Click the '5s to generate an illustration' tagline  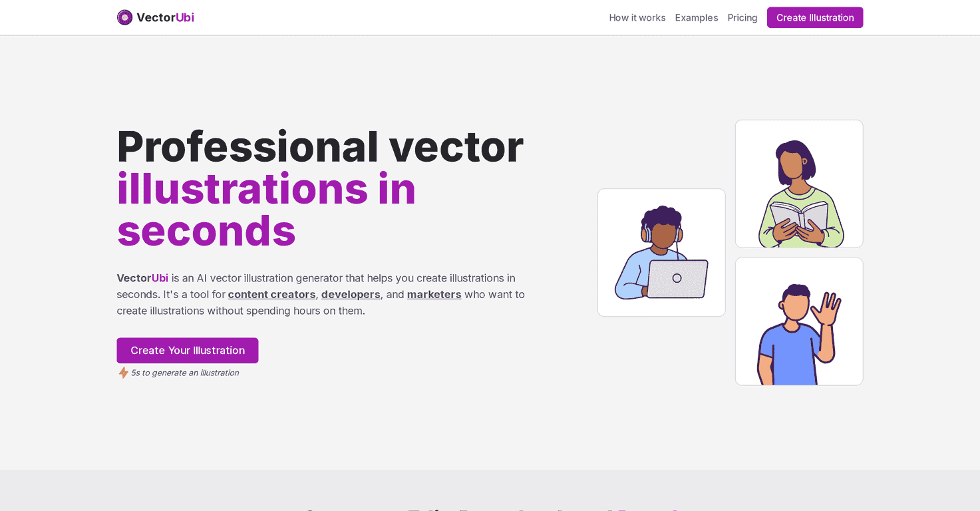(184, 373)
